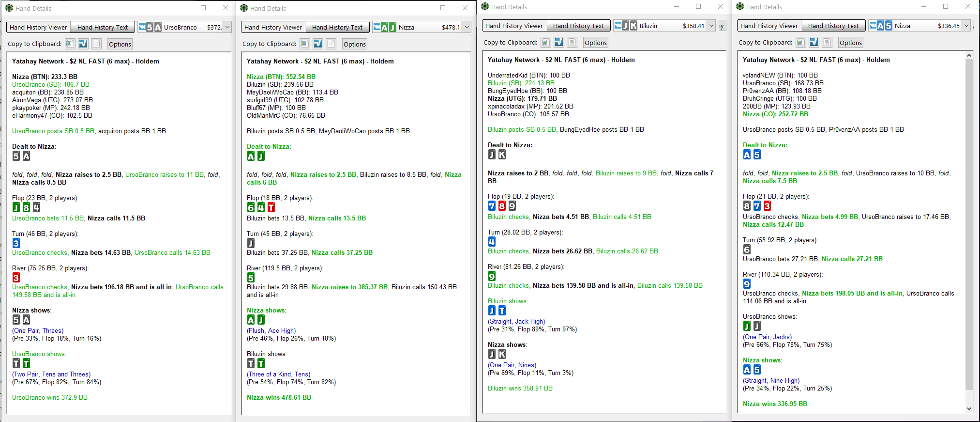This screenshot has height=422, width=980.
Task: Switch to Hand History Text tab in Nizza $478.1 window
Action: tap(337, 27)
